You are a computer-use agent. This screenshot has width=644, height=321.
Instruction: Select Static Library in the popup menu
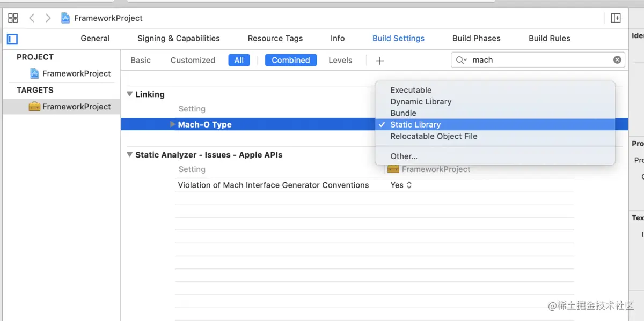[x=495, y=125]
